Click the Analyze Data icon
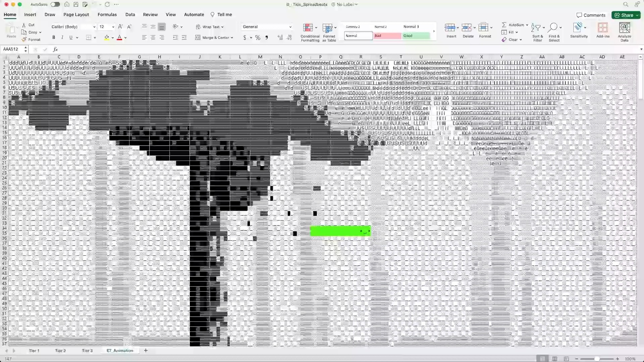Image resolution: width=644 pixels, height=362 pixels. pos(624,28)
